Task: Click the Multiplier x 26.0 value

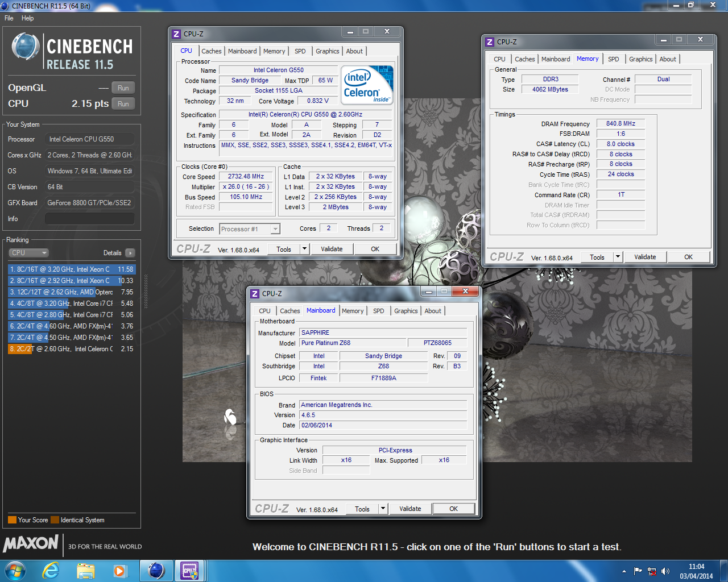Action: tap(246, 187)
